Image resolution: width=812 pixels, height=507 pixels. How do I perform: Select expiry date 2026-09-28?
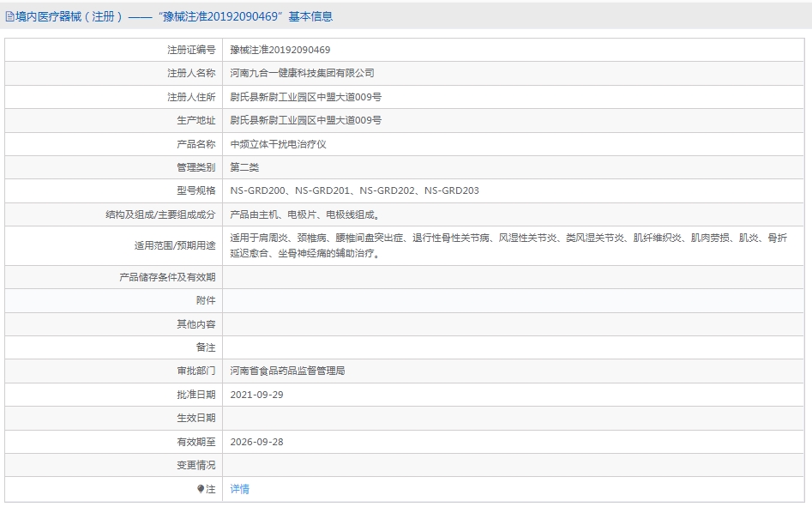pyautogui.click(x=257, y=442)
